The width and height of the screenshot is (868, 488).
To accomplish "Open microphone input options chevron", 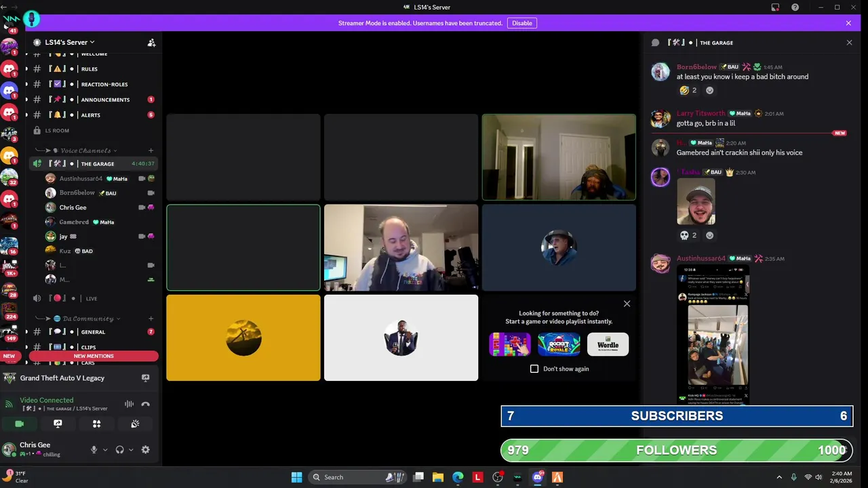I will [x=105, y=449].
